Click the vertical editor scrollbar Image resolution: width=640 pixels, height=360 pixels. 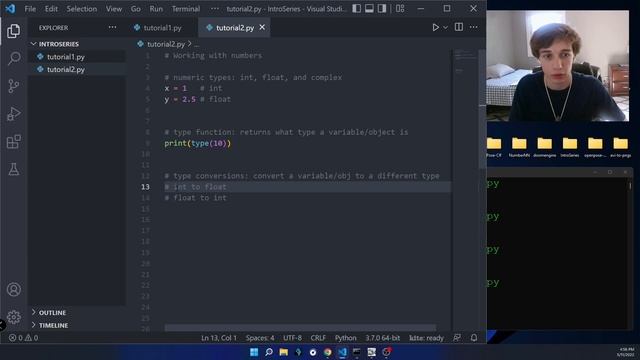pyautogui.click(x=482, y=109)
